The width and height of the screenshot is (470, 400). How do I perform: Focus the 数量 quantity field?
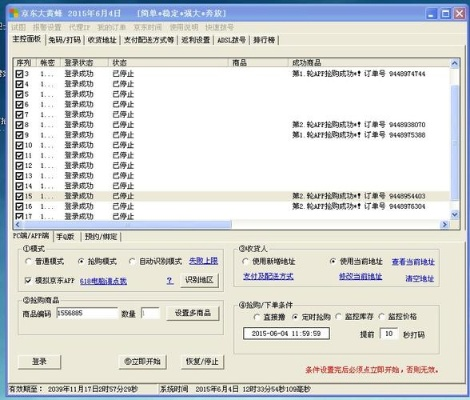[x=151, y=313]
